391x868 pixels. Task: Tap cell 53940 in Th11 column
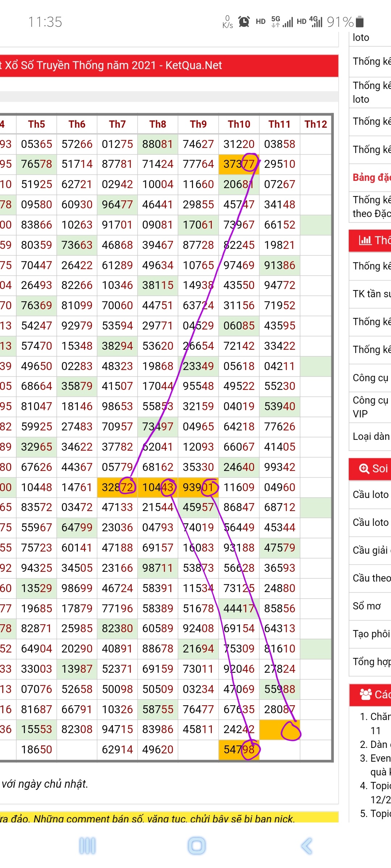279,406
